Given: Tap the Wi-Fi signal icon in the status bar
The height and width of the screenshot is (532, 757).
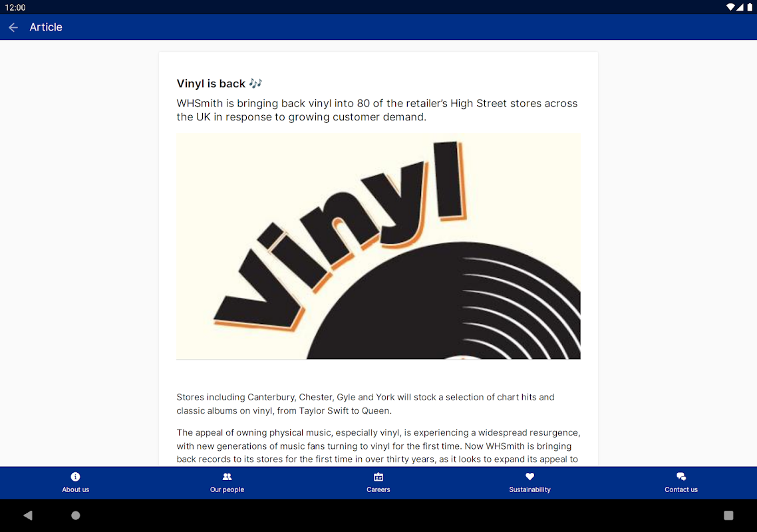Looking at the screenshot, I should pos(730,7).
